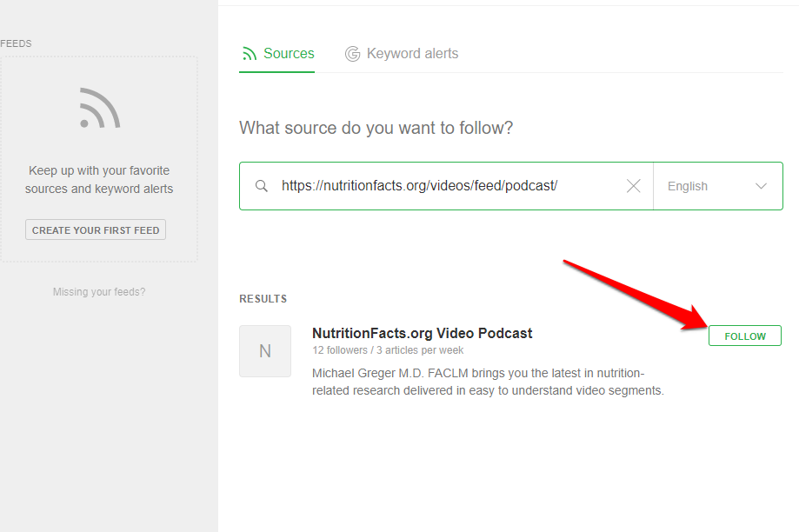
Task: Click the Google icon beside Keyword alerts
Action: tap(352, 54)
